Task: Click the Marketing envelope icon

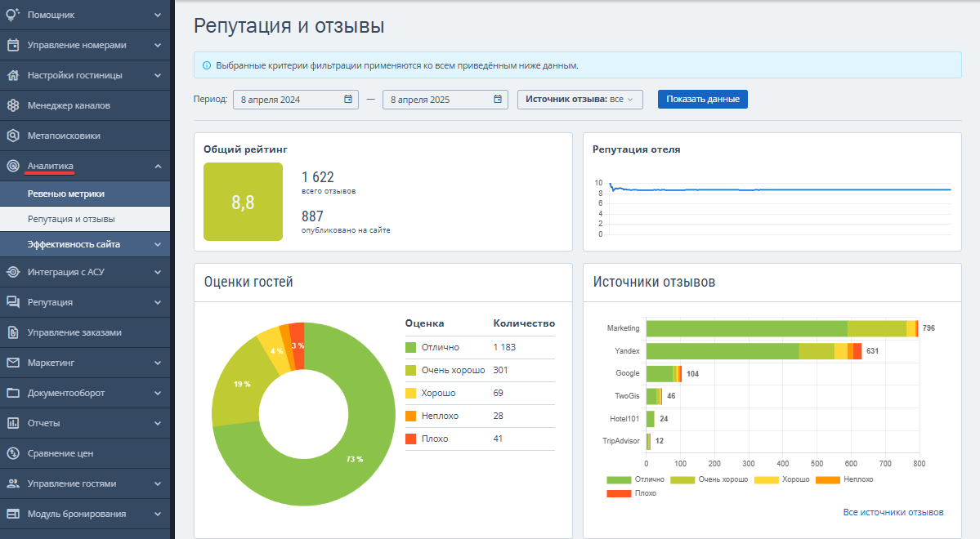Action: [x=13, y=363]
